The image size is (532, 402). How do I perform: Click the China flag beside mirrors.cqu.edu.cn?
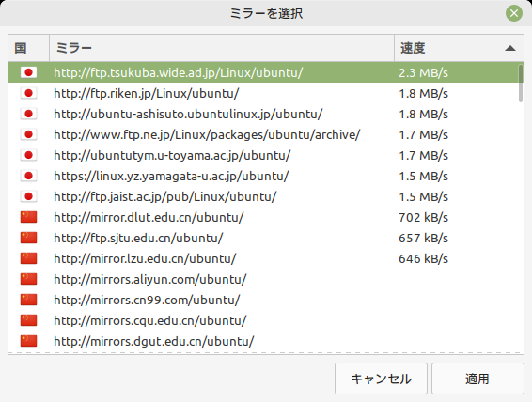tap(28, 320)
